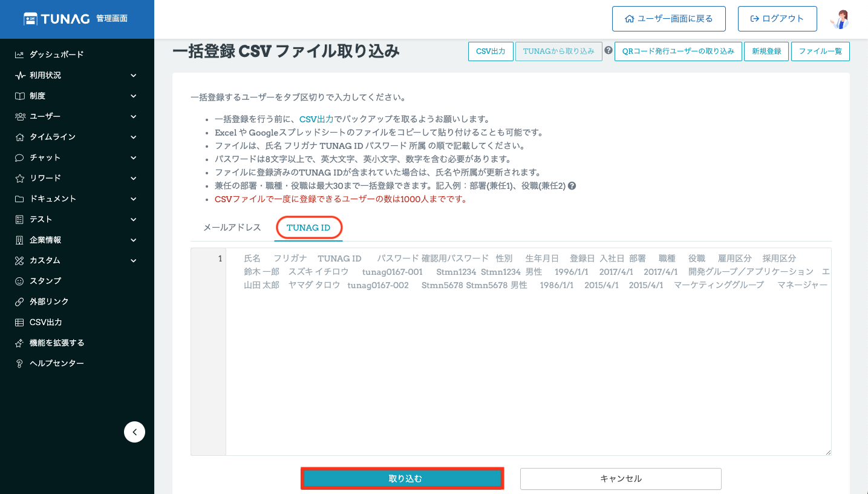This screenshot has height=494, width=868.
Task: Click the ユーザー画面に戻る button
Action: 669,19
